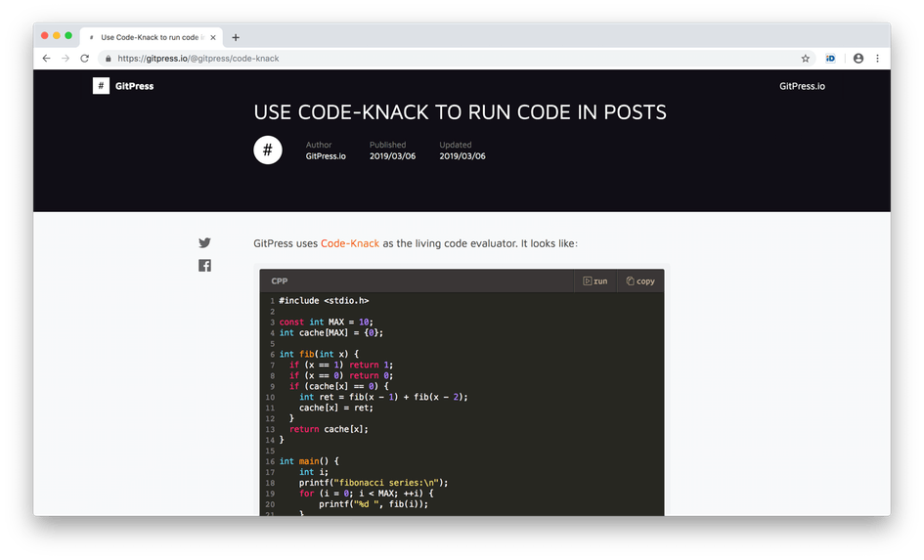Share the post on Facebook

coord(204,266)
